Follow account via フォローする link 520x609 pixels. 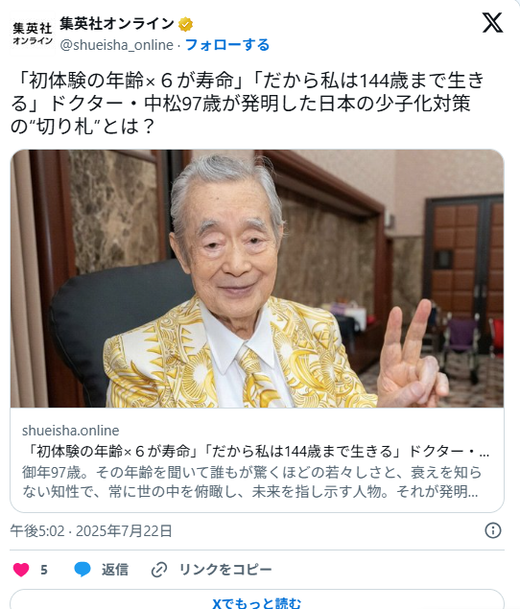click(227, 45)
